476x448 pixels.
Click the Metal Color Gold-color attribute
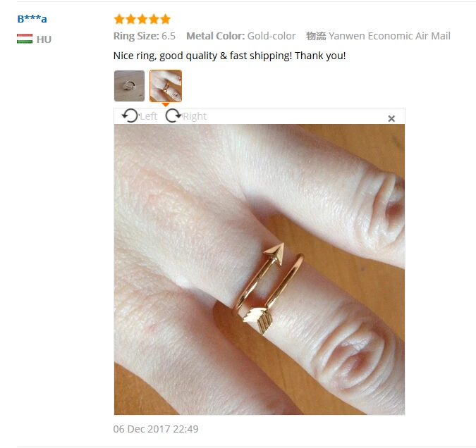pos(241,36)
